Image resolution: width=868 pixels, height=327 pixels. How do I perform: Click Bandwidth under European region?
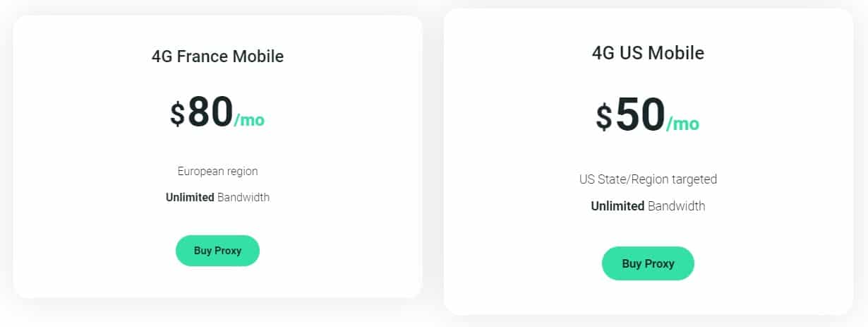coord(243,197)
